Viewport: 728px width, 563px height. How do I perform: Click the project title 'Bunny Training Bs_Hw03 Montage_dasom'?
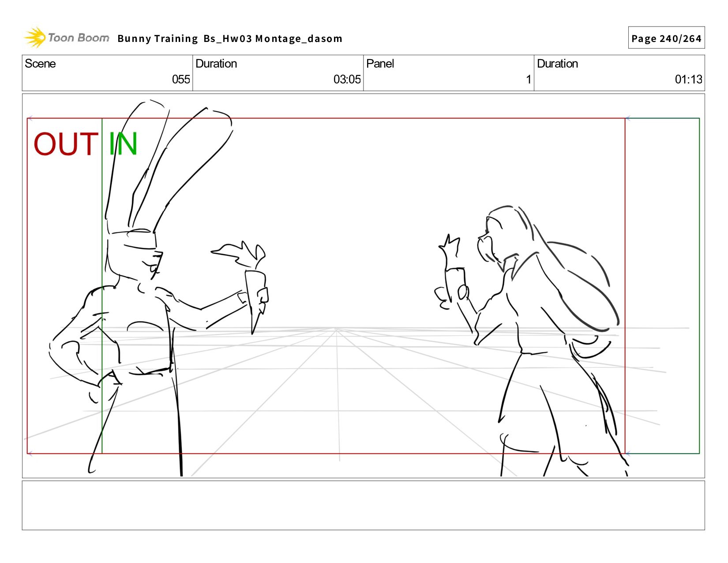[230, 39]
